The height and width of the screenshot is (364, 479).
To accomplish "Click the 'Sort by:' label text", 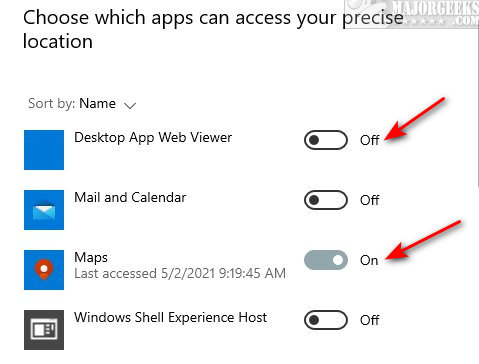I will [x=52, y=104].
